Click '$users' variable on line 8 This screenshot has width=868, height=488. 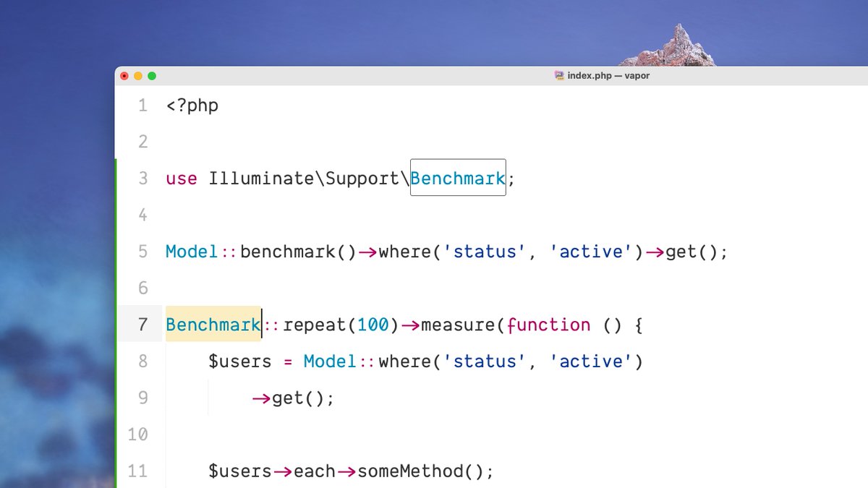240,361
